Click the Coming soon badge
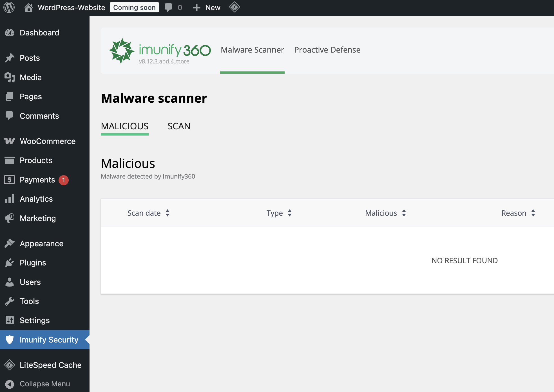The image size is (554, 392). coord(134,8)
